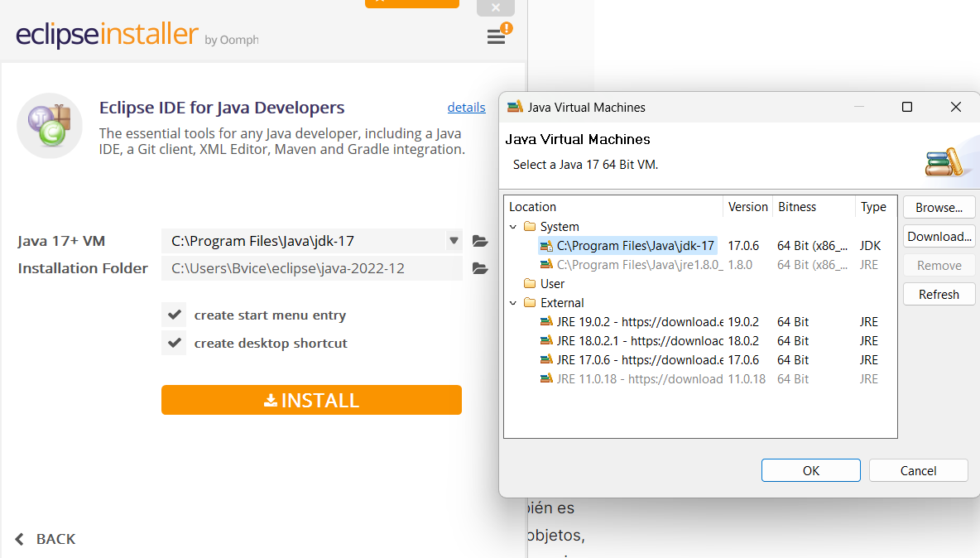Click the JDK type cell for jdk-17
The width and height of the screenshot is (980, 558).
pos(870,246)
